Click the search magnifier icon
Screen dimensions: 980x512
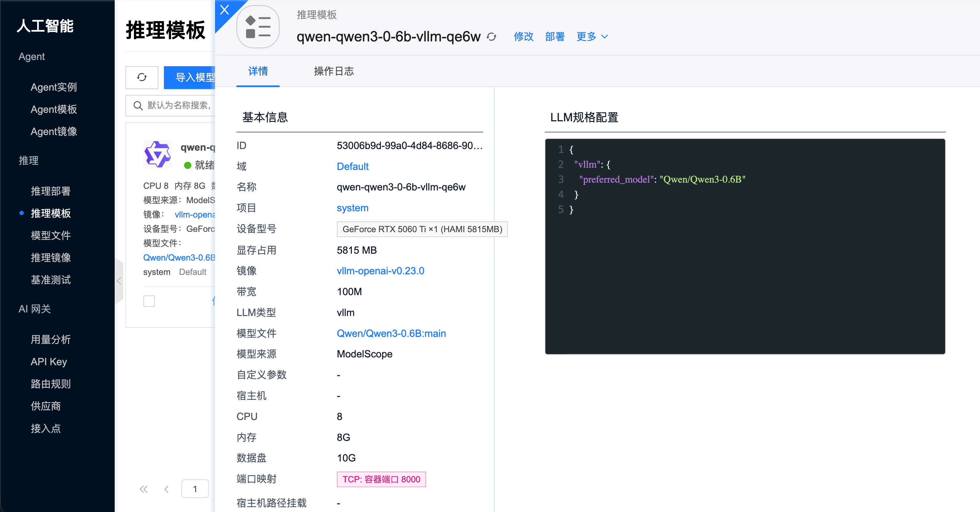138,105
